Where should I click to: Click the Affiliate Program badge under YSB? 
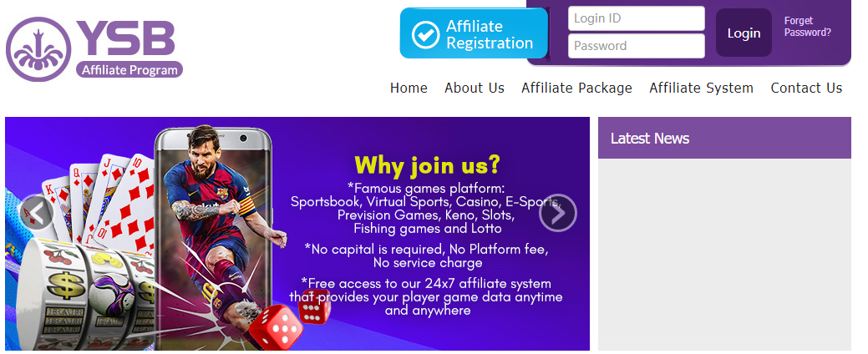(129, 69)
